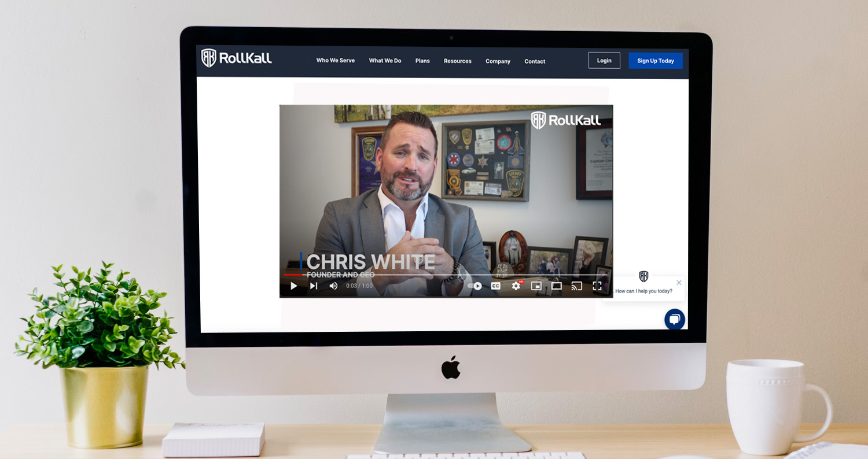Viewport: 868px width, 459px height.
Task: Go to the Contact page
Action: [535, 61]
